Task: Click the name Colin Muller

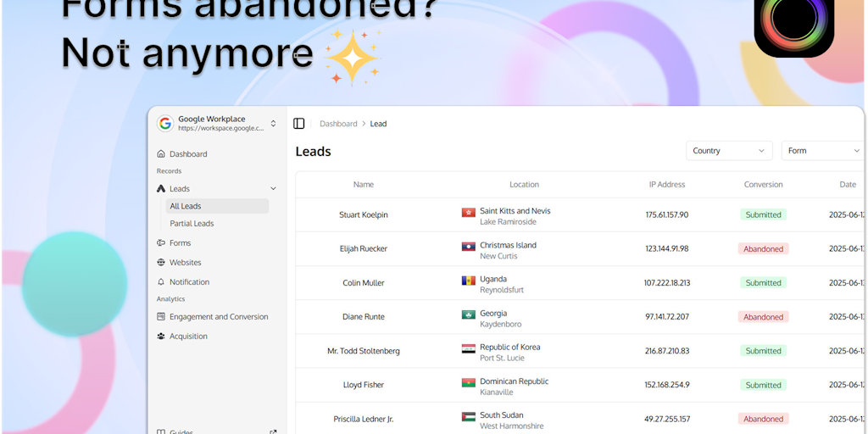Action: point(364,283)
